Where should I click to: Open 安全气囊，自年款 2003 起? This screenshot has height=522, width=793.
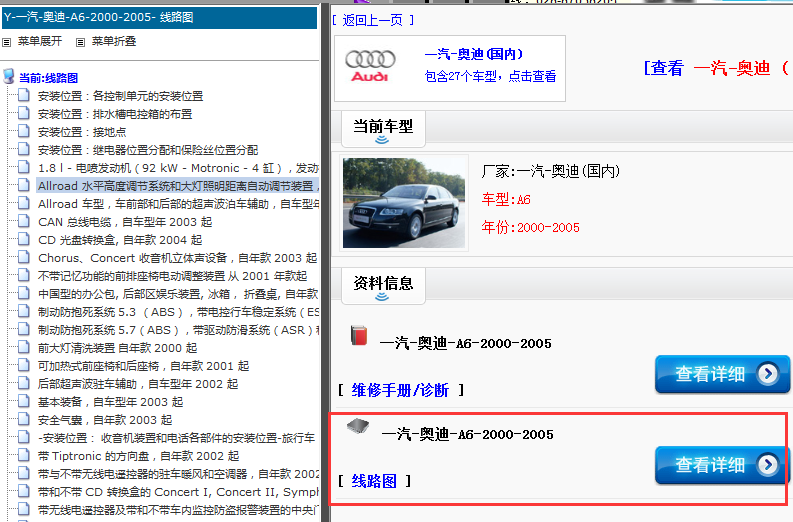[x=105, y=420]
